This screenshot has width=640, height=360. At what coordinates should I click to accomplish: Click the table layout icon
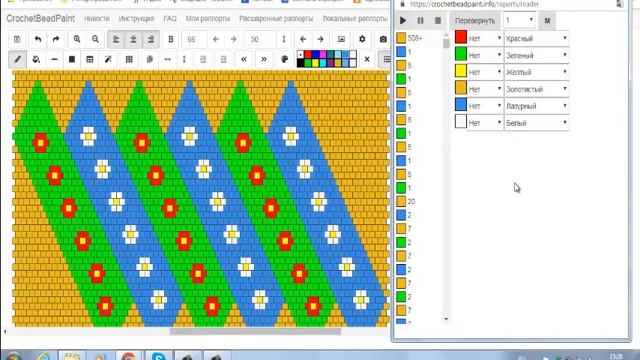(x=90, y=59)
